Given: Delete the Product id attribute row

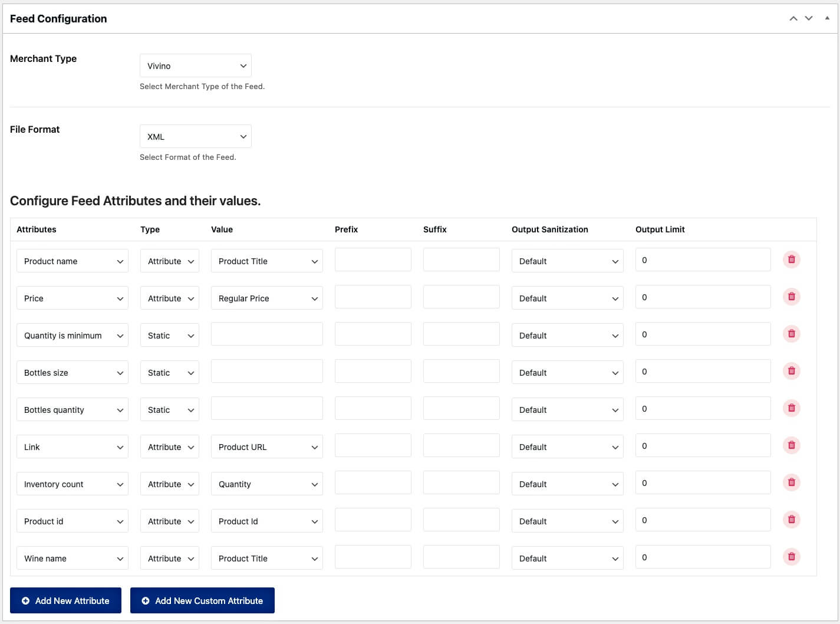Looking at the screenshot, I should click(791, 519).
